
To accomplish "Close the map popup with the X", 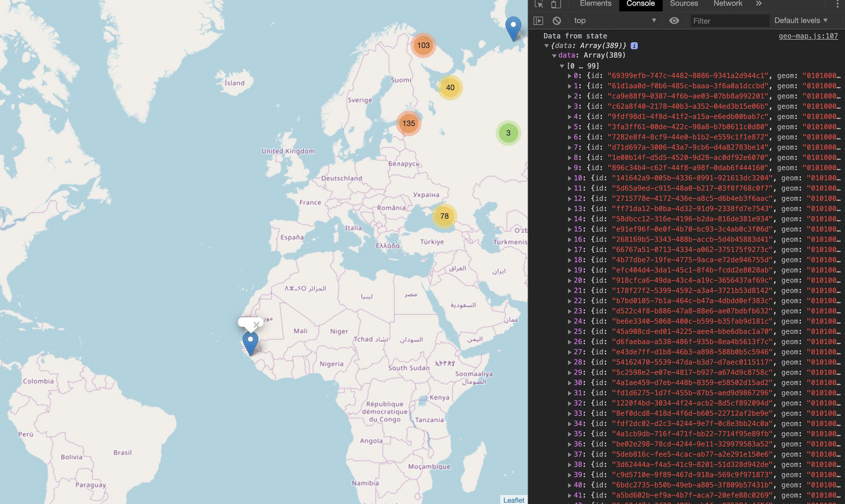I will tap(256, 325).
